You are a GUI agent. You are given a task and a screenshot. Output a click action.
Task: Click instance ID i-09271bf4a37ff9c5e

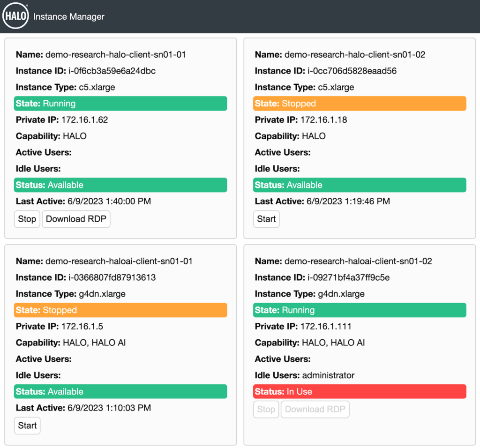click(349, 277)
